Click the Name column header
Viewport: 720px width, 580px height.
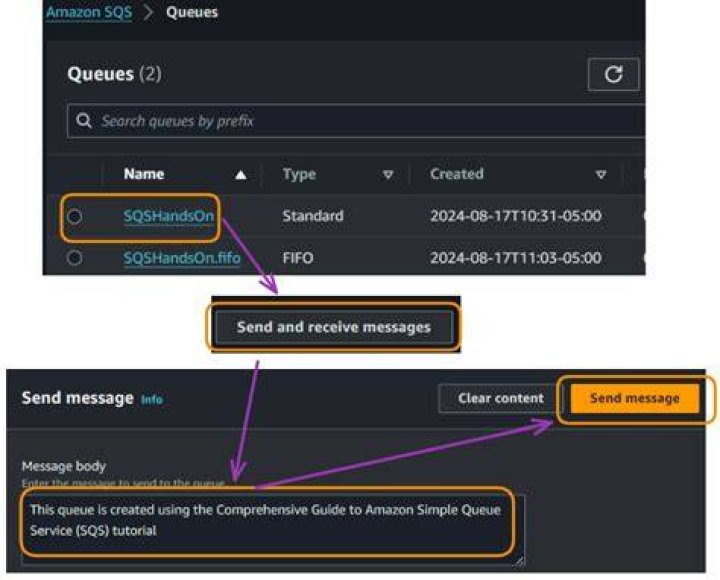[144, 174]
